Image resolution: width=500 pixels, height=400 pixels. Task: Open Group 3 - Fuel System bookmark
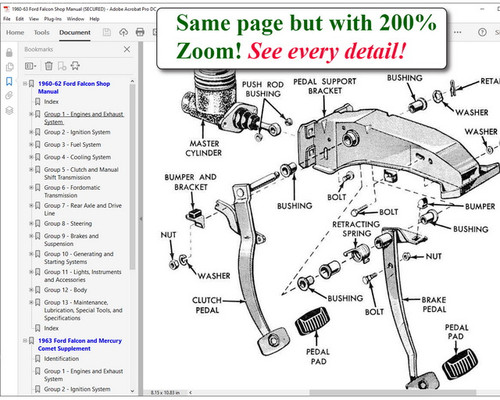pos(72,145)
